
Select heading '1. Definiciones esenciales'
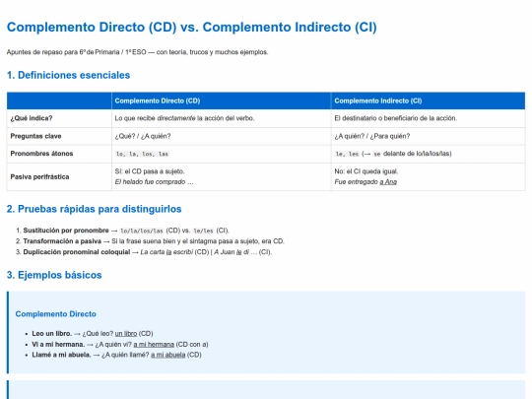click(x=68, y=75)
